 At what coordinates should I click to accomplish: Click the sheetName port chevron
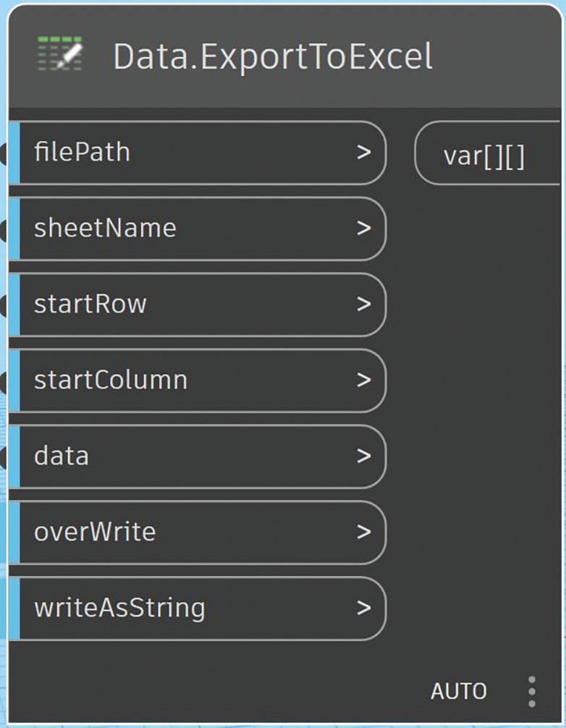pyautogui.click(x=364, y=228)
